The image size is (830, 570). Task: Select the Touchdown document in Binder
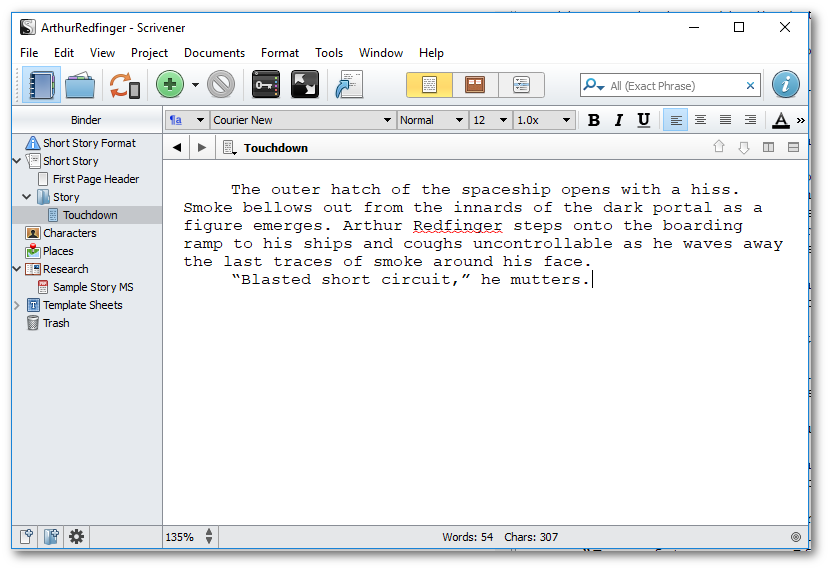pyautogui.click(x=90, y=215)
